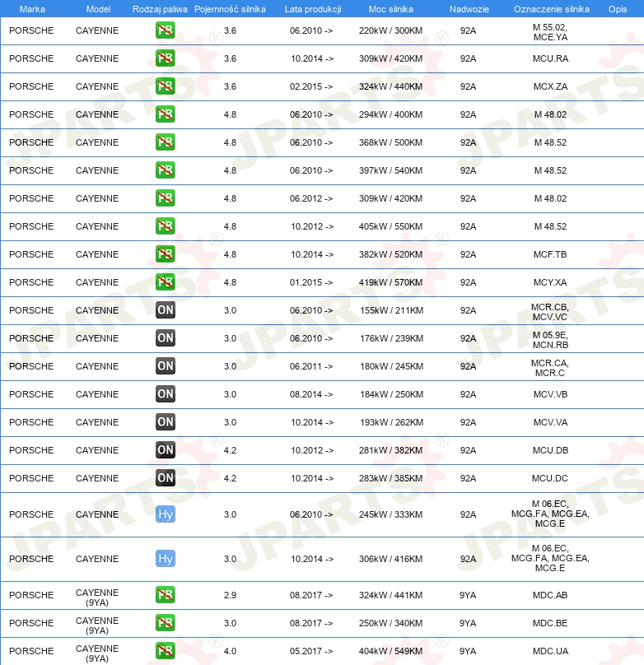Image resolution: width=644 pixels, height=665 pixels.
Task: Click the petrol icon in the MDC.AB engine row
Action: pos(166,595)
